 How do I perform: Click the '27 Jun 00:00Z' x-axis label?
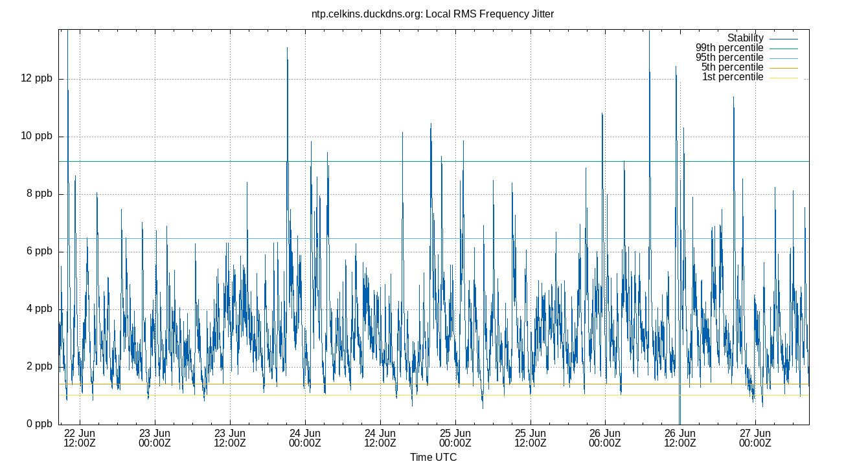tap(755, 438)
